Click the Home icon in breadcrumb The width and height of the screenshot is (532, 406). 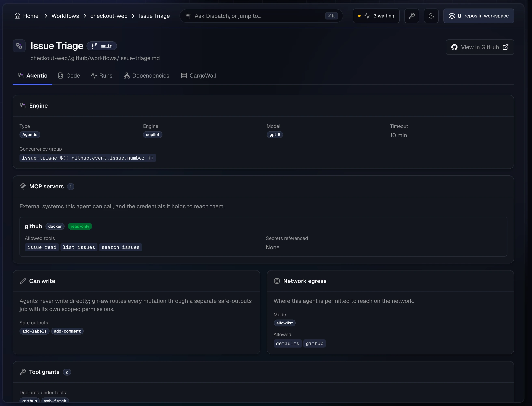coord(17,16)
